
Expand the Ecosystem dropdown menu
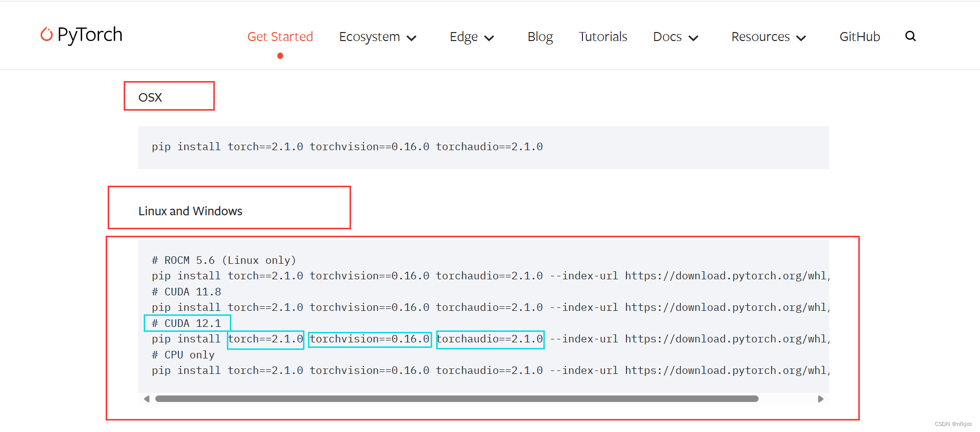point(378,37)
